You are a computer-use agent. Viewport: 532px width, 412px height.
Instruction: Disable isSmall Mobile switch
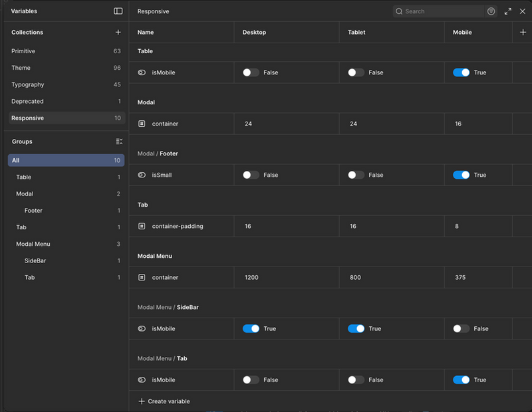pos(461,175)
